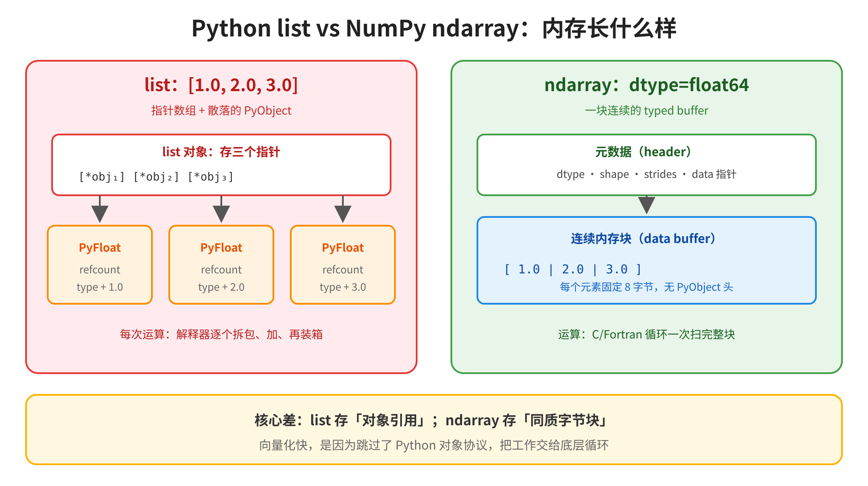Screen dimensions: 868x486
Task: Click the word 'shape' in the header box
Action: click(614, 174)
